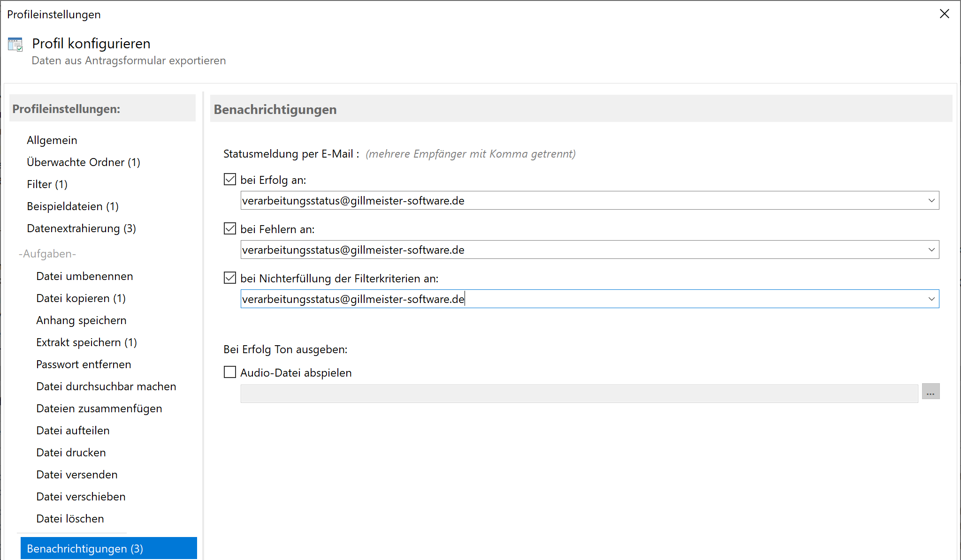Disable checkbox bei Fehlern an
Viewport: 961px width, 560px height.
(x=229, y=229)
